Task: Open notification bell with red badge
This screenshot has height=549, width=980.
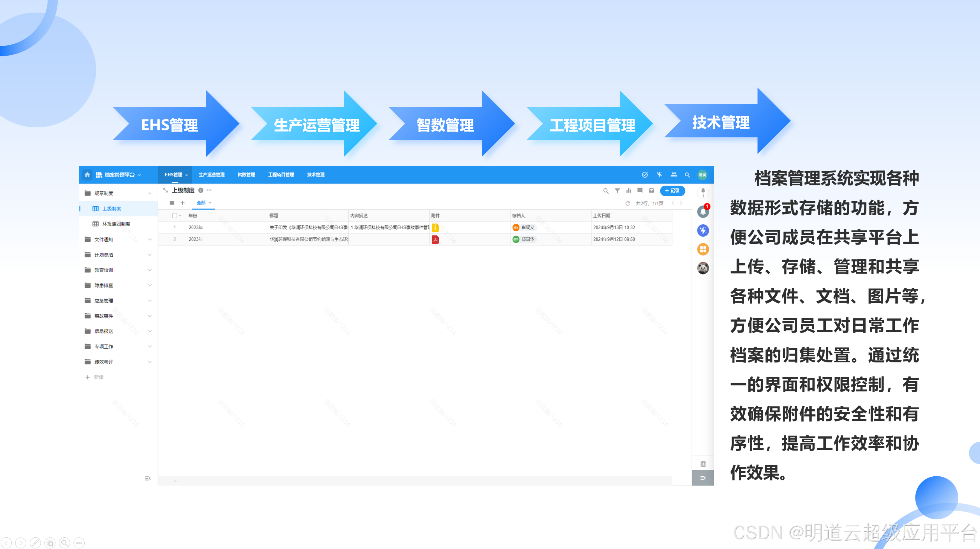Action: 703,211
